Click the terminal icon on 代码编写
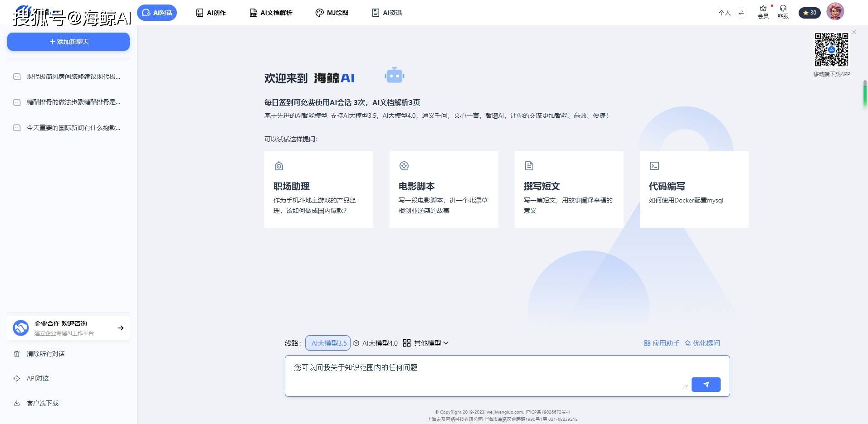 654,166
